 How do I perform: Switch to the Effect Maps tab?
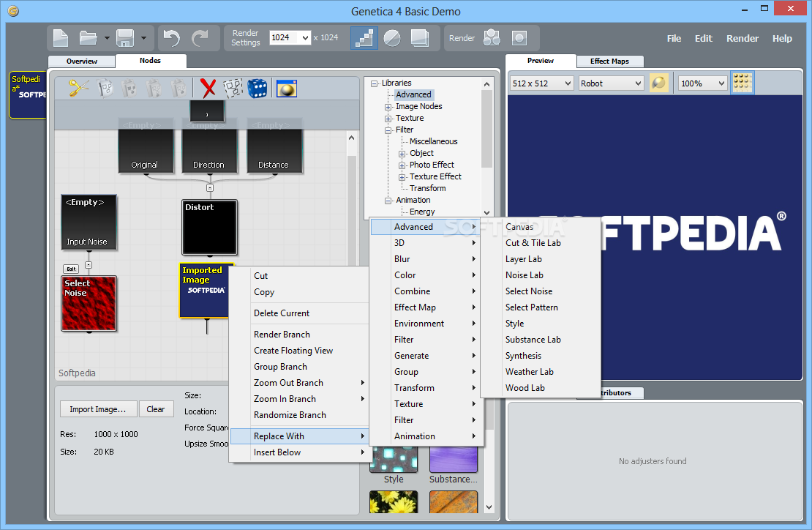click(609, 61)
